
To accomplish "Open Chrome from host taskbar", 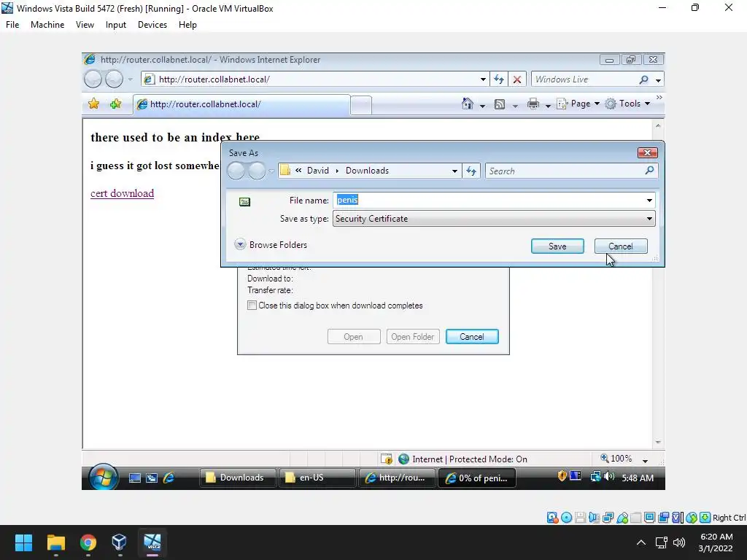I will click(88, 542).
